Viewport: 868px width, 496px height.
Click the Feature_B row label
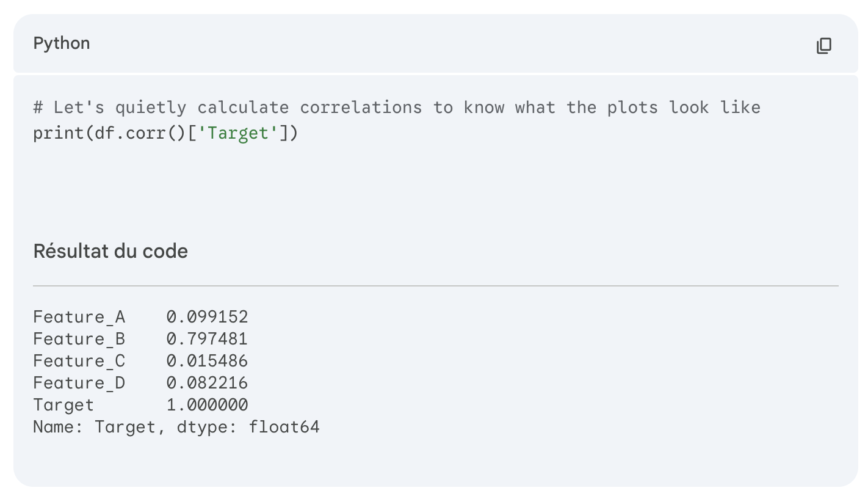coord(79,339)
